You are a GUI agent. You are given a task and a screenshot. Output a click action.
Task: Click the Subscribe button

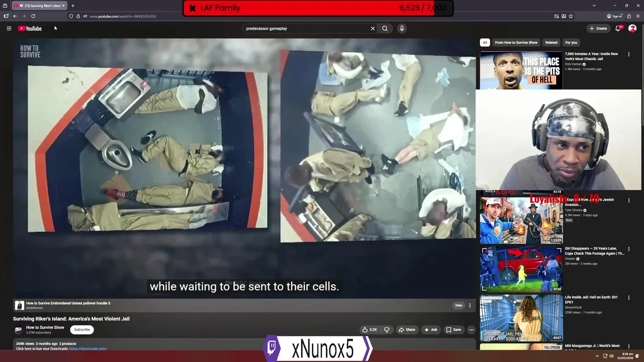point(82,330)
